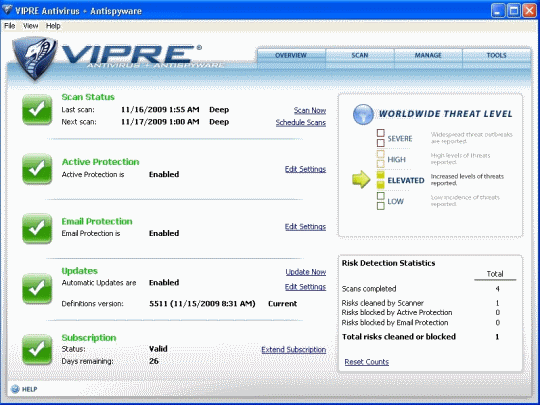Click the help icon at the bottom left

tap(15, 389)
